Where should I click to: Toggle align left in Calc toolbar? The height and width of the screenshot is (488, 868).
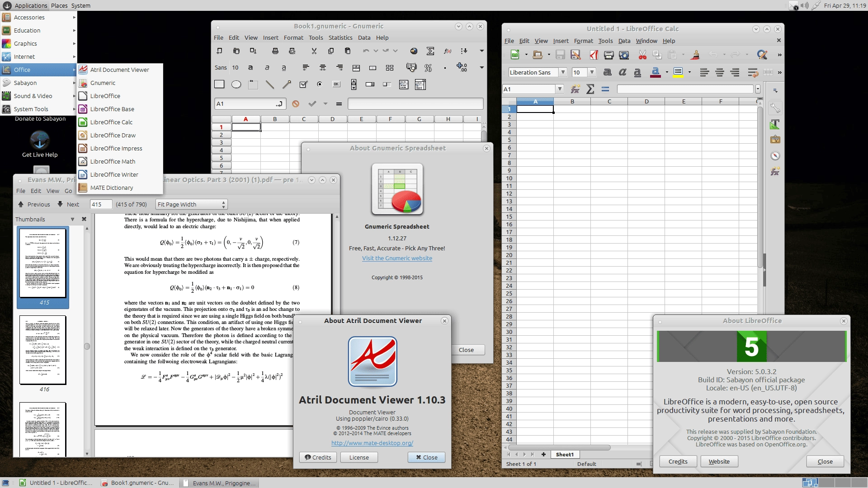pos(704,72)
